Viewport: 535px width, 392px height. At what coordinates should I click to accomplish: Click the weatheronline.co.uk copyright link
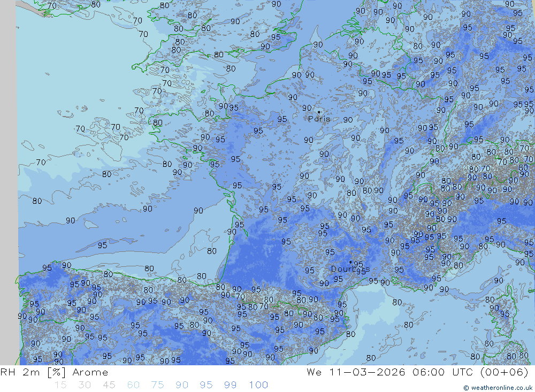498,388
